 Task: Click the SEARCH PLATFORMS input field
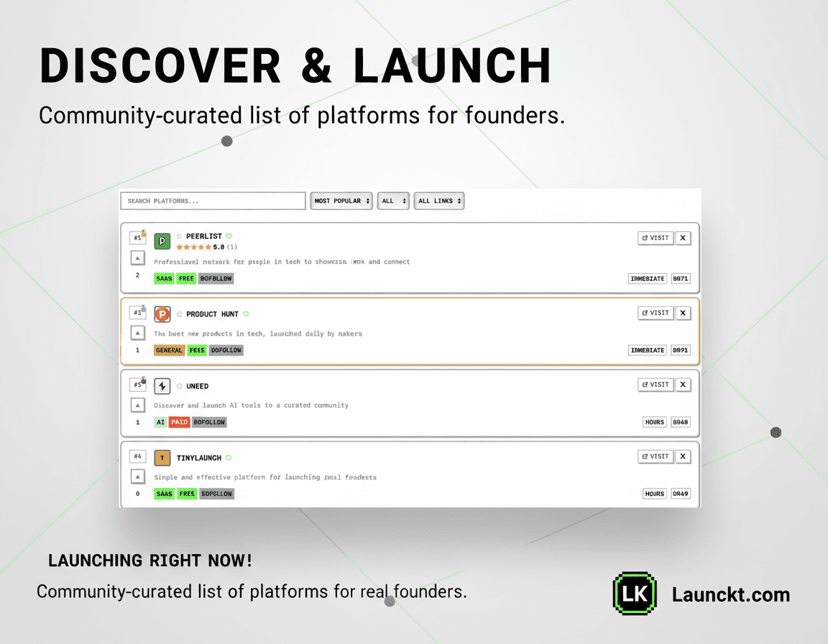[x=213, y=201]
